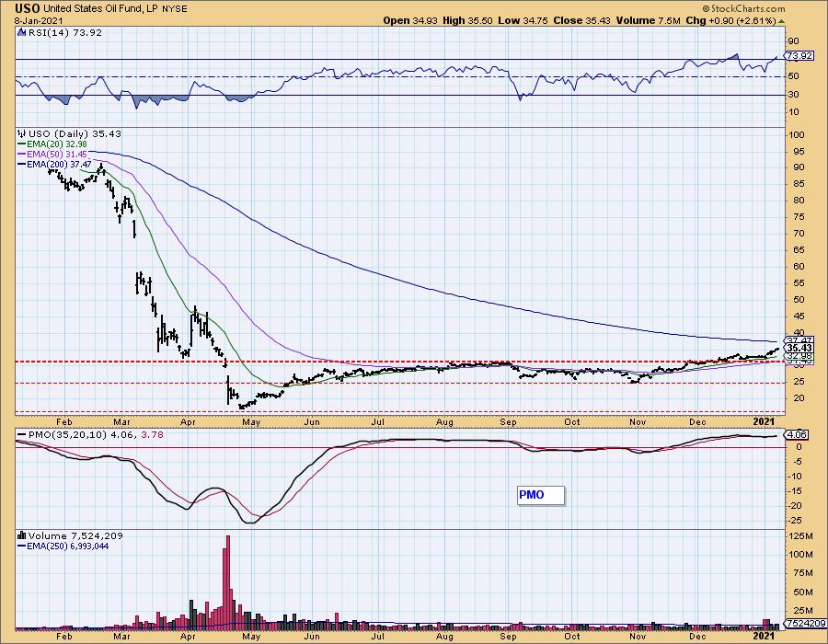Image resolution: width=828 pixels, height=644 pixels.
Task: Click the 70 price axis label
Action: (x=799, y=234)
